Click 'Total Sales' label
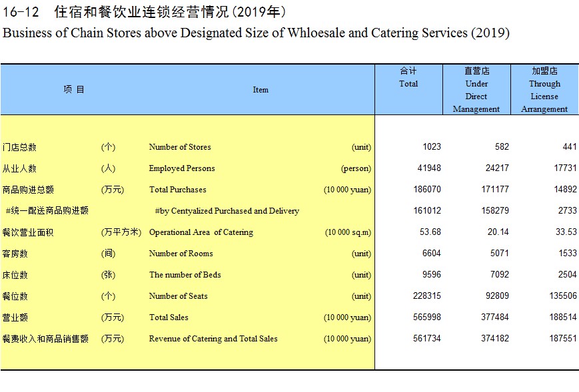 pos(169,317)
